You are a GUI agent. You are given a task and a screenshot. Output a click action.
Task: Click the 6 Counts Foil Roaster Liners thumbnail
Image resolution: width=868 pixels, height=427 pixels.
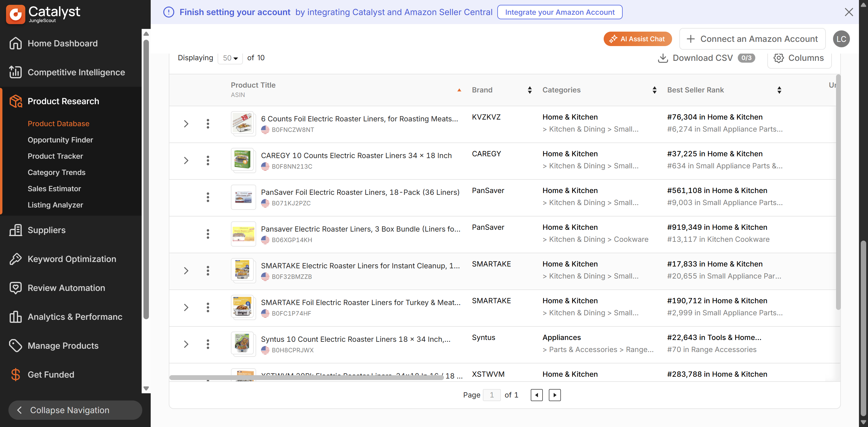coord(243,124)
